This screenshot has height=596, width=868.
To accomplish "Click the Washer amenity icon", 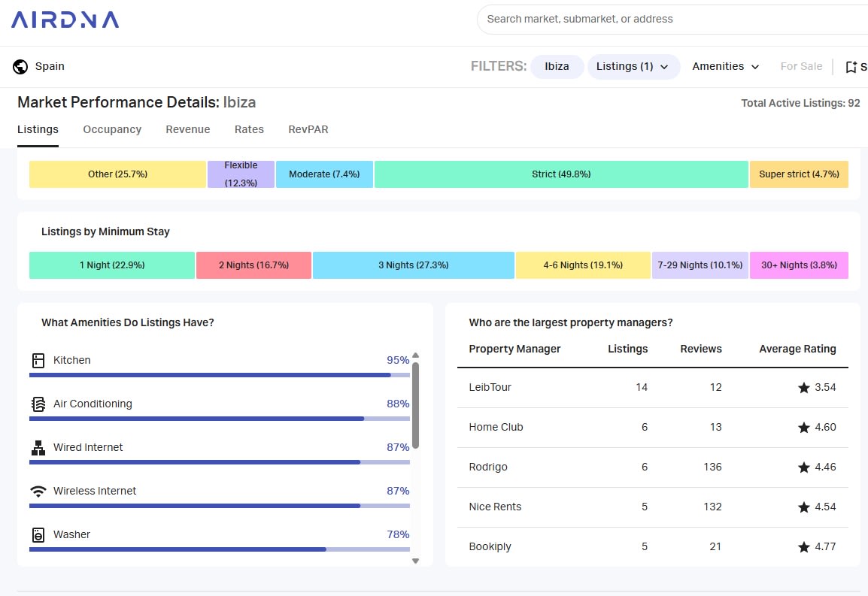I will pyautogui.click(x=38, y=535).
